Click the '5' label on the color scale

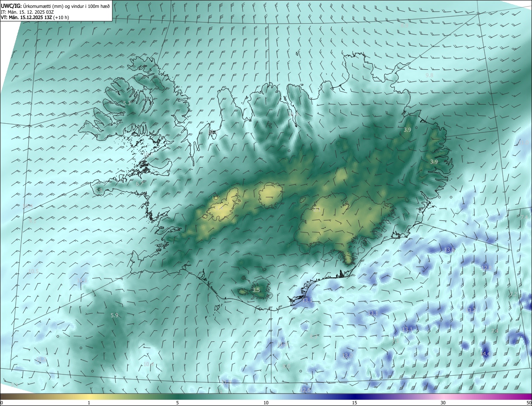coord(177,403)
